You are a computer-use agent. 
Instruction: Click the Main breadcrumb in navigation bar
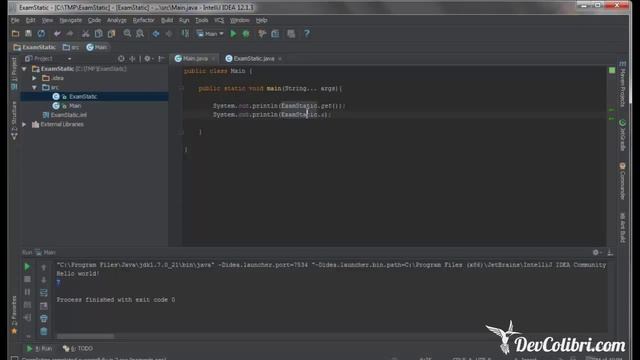point(97,47)
